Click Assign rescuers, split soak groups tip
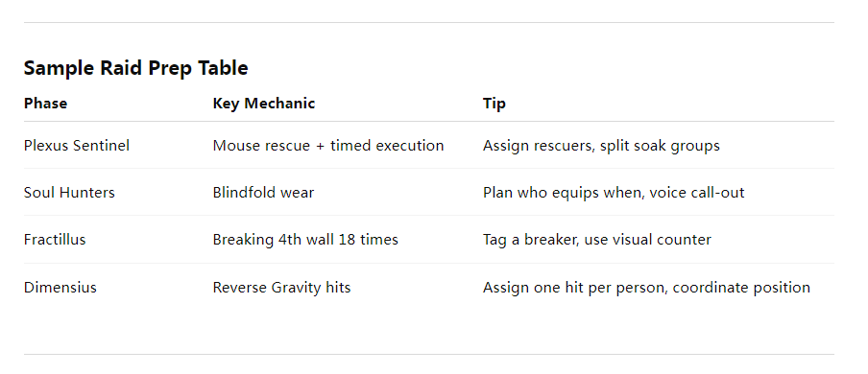This screenshot has width=868, height=374. (601, 146)
